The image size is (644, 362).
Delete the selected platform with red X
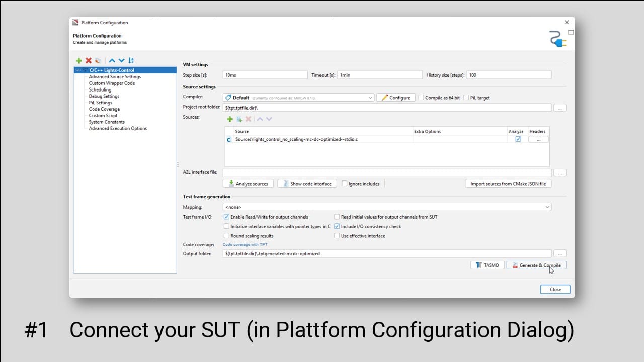pos(89,60)
